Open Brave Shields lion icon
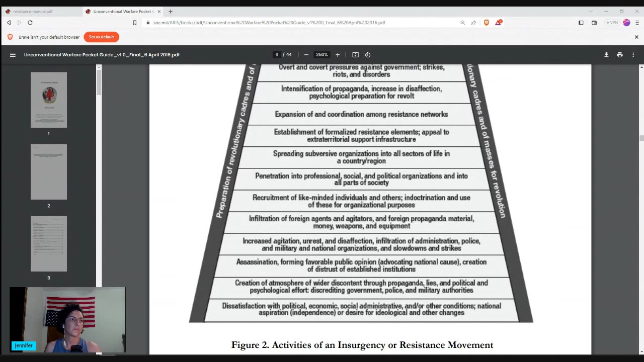 tap(486, 23)
